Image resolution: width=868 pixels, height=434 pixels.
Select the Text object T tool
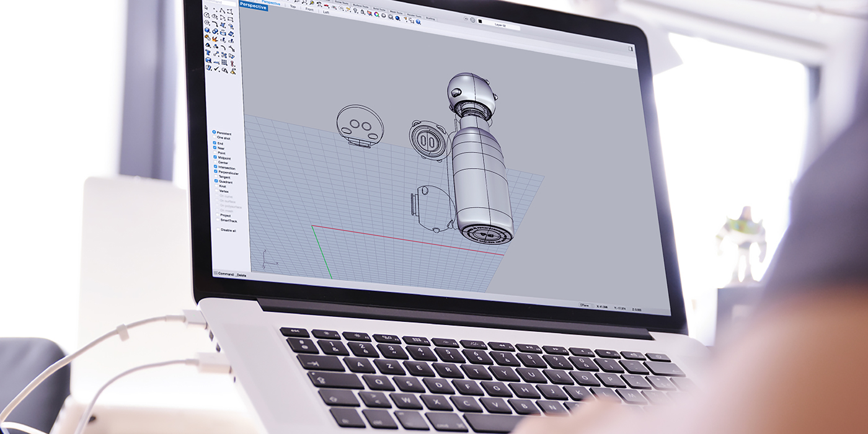coord(208,52)
